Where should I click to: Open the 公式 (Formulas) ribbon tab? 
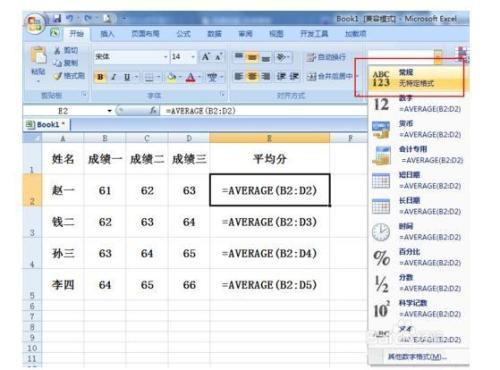point(183,34)
